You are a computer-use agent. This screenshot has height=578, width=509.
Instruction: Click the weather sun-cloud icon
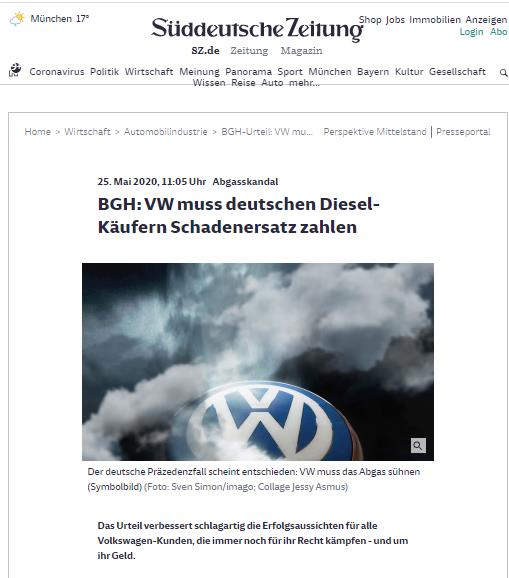pyautogui.click(x=17, y=18)
